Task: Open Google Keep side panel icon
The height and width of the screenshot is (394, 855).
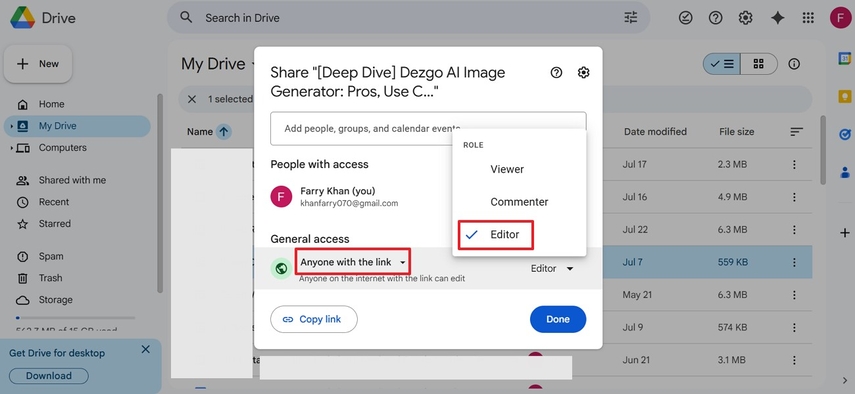Action: tap(845, 96)
